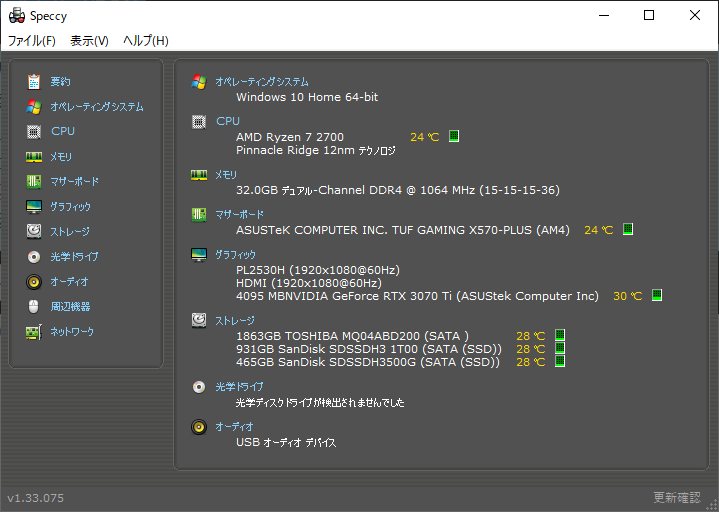719x512 pixels.
Task: Click the audio speaker icon in summary panel
Action: [199, 427]
